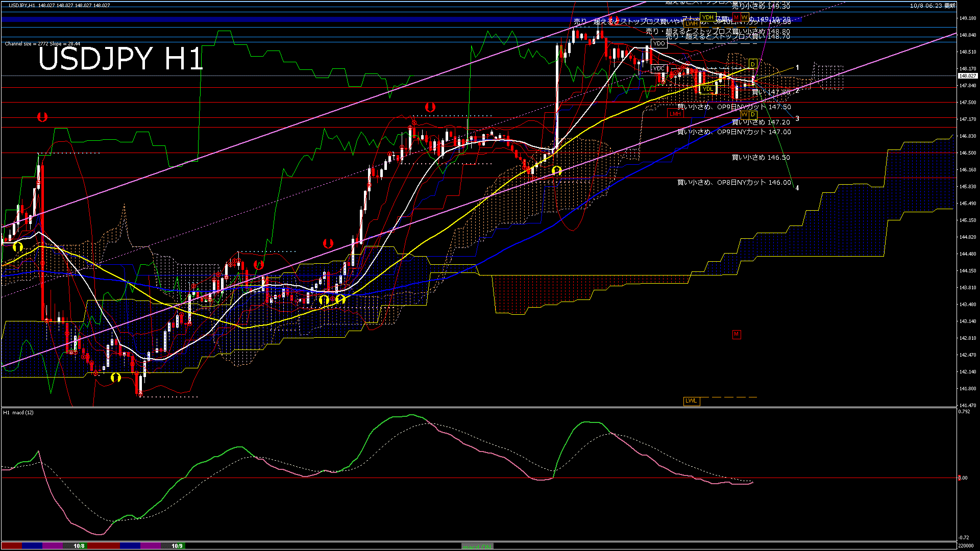The width and height of the screenshot is (980, 551).
Task: Select the orange LWL level tag
Action: pos(691,400)
